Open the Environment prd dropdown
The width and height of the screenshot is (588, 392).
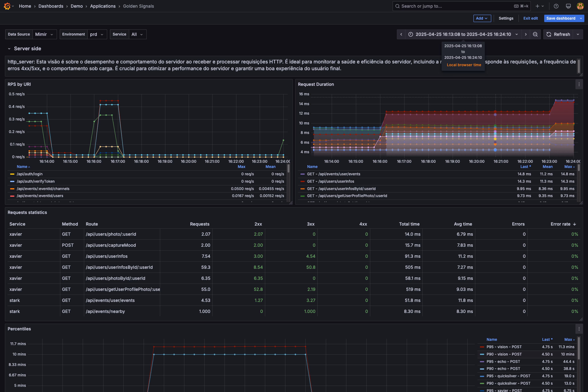pos(97,34)
